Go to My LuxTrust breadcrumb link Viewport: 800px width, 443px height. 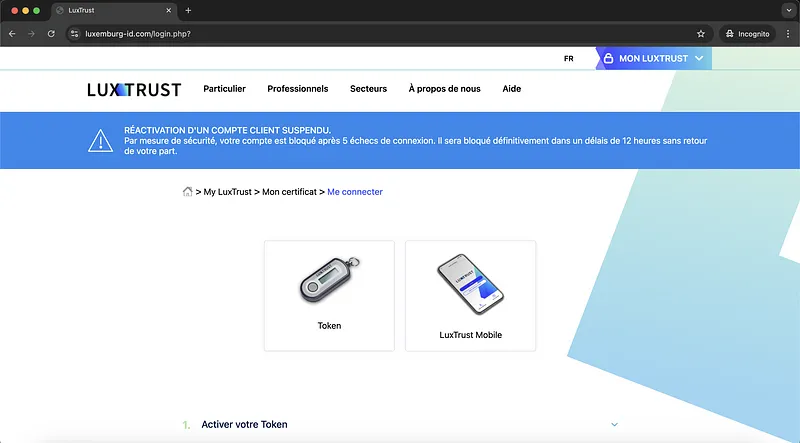[228, 192]
